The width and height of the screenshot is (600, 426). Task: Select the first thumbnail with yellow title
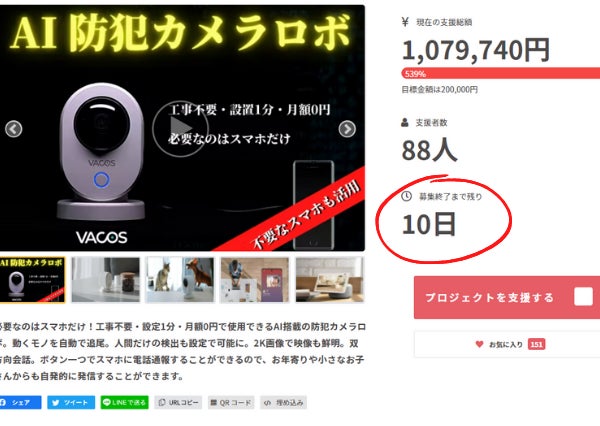tap(33, 280)
